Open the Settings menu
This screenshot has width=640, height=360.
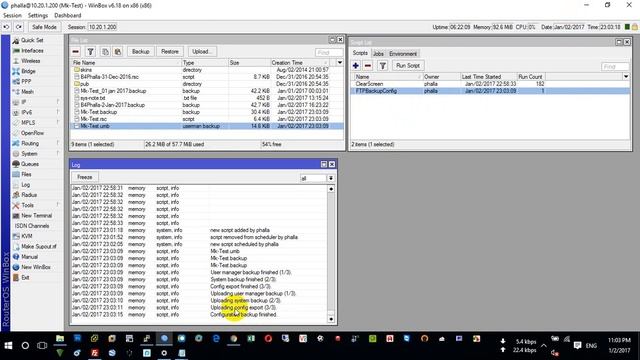click(38, 16)
